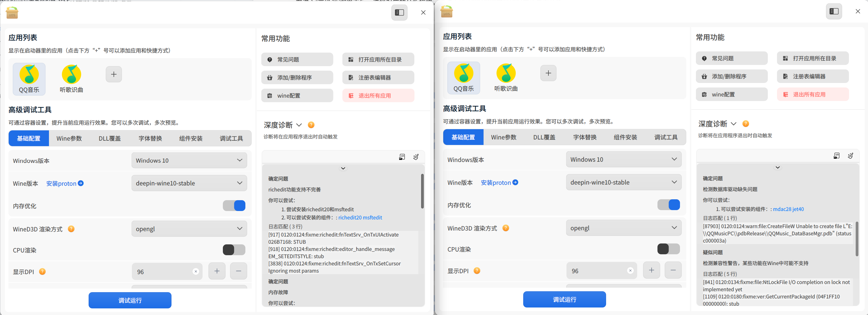The width and height of the screenshot is (868, 315).
Task: Click 安装proton link in right window
Action: point(500,182)
